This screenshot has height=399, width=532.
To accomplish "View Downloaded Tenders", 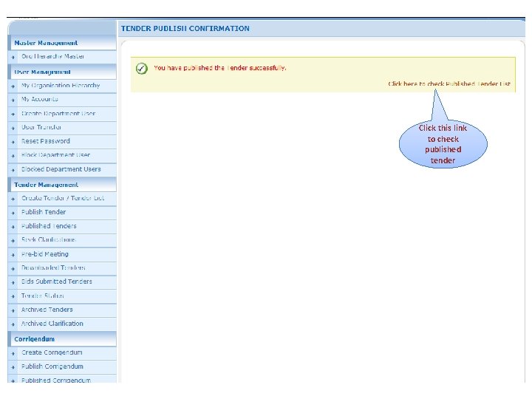I will [53, 267].
